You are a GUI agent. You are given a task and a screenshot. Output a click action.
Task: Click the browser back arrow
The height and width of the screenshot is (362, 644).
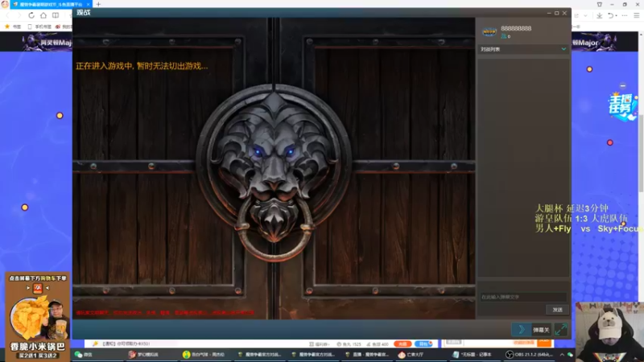click(x=7, y=15)
